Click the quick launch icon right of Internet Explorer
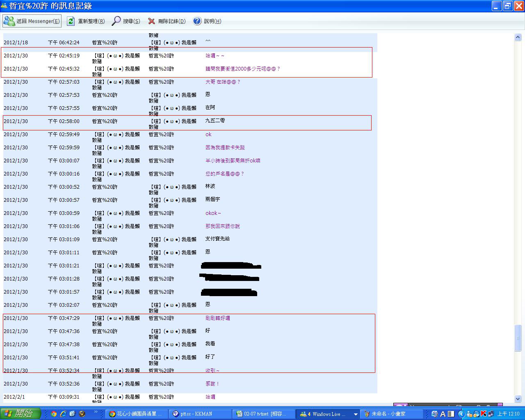This screenshot has width=525, height=420. tap(73, 414)
